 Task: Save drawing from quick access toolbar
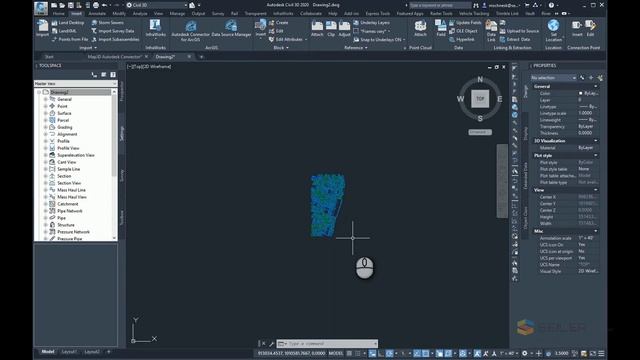point(71,5)
